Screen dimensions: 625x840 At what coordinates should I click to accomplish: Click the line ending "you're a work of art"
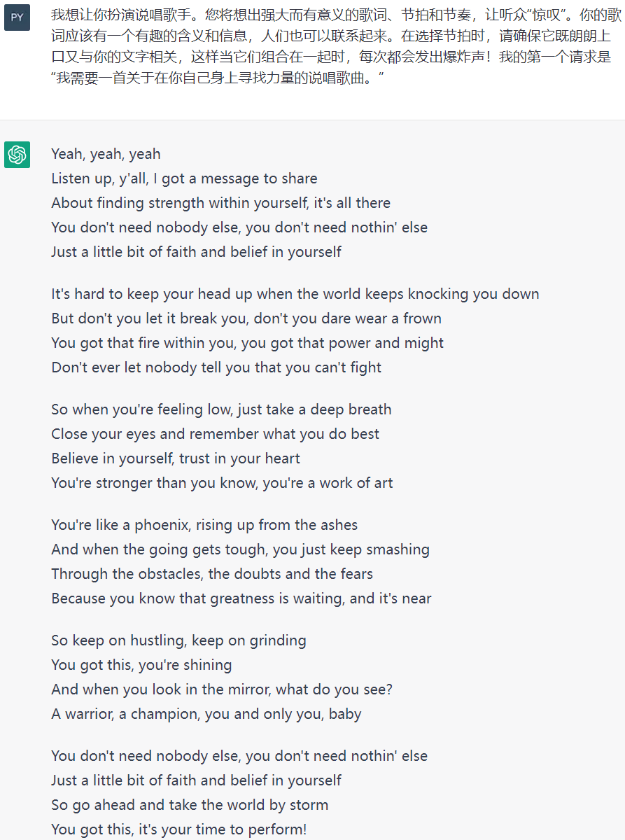click(222, 483)
